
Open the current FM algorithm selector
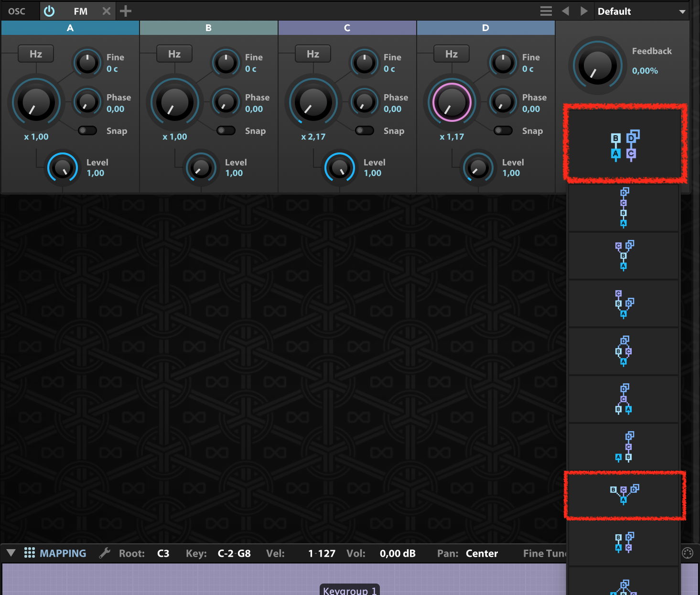[x=625, y=145]
